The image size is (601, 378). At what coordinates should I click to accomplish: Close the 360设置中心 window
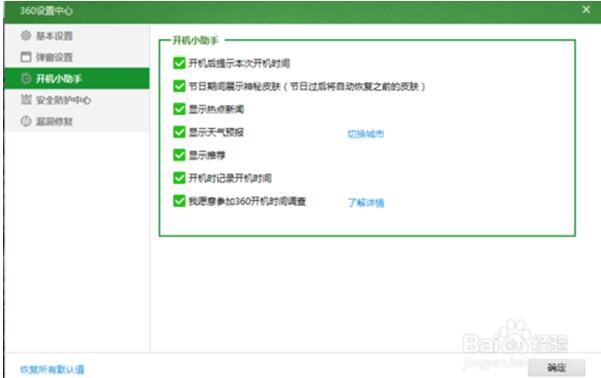586,10
